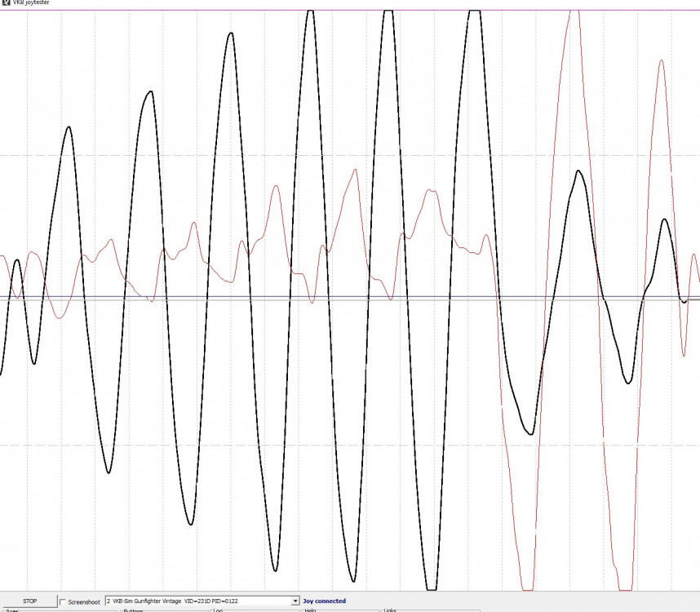Click the 'Joy connected' status text

tap(325, 601)
